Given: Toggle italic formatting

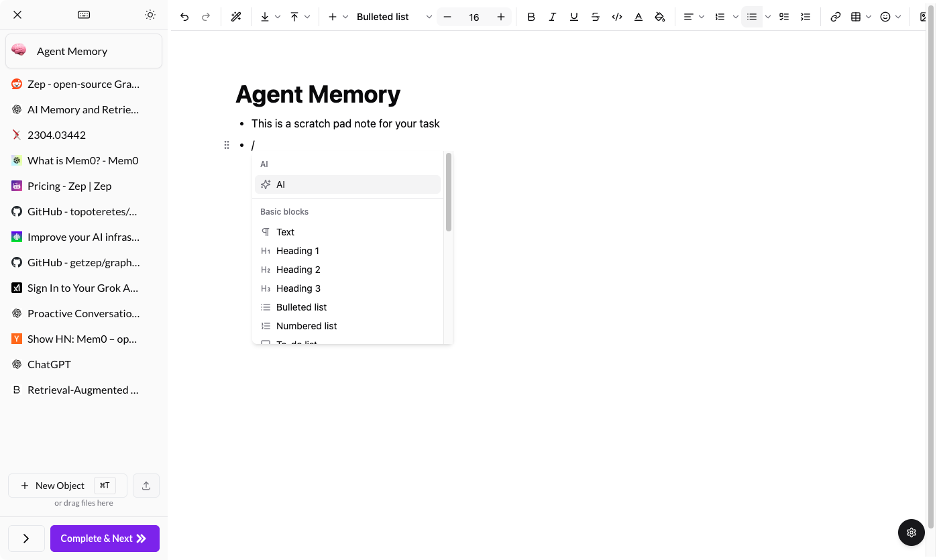Looking at the screenshot, I should (x=553, y=17).
